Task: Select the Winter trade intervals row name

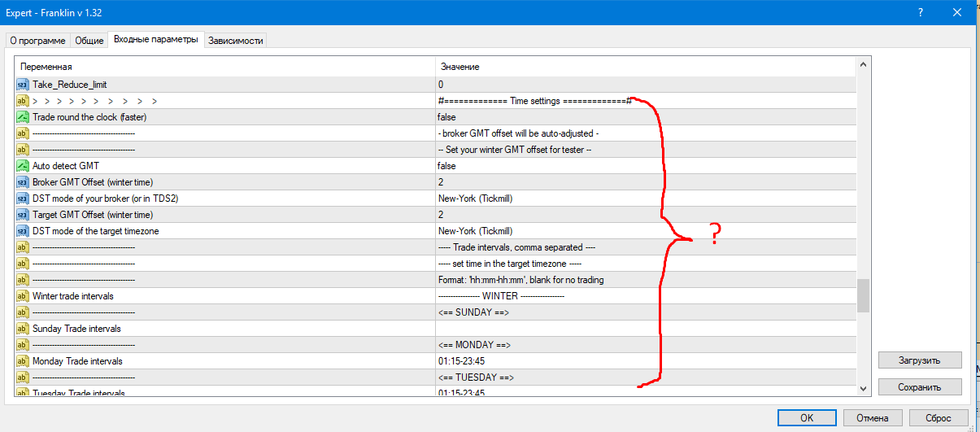Action: coord(73,296)
